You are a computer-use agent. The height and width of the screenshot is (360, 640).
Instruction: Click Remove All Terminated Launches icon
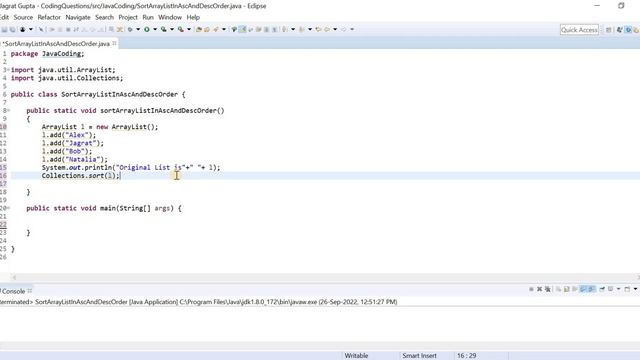pos(548,289)
